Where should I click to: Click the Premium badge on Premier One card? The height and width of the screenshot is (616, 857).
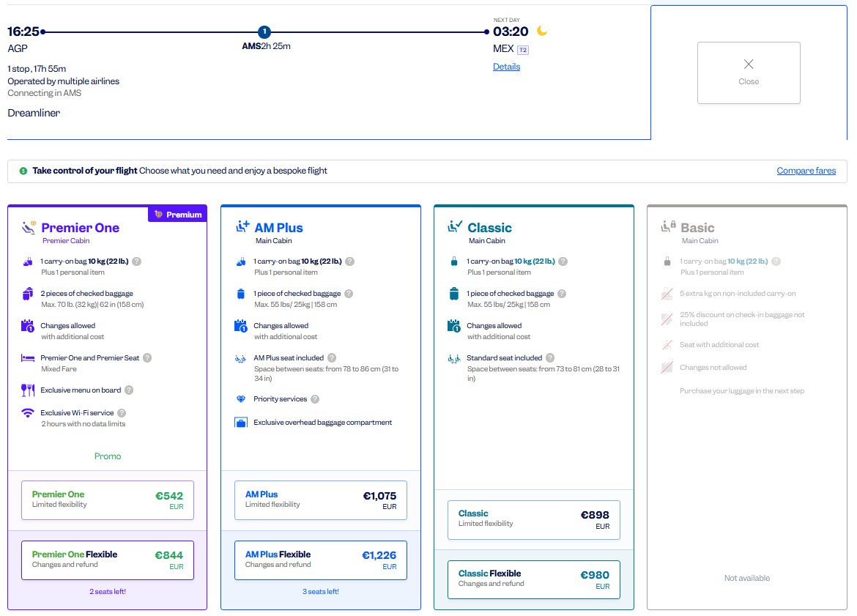tap(178, 215)
